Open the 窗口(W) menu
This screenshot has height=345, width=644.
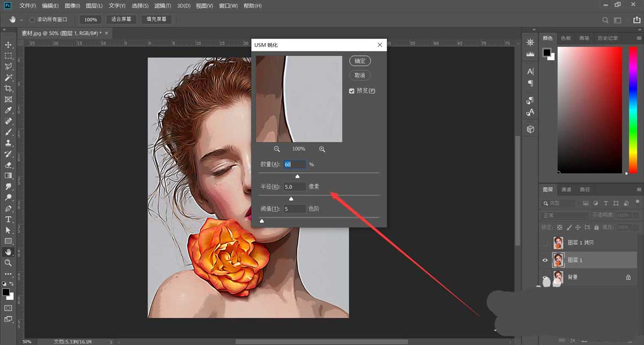[229, 6]
